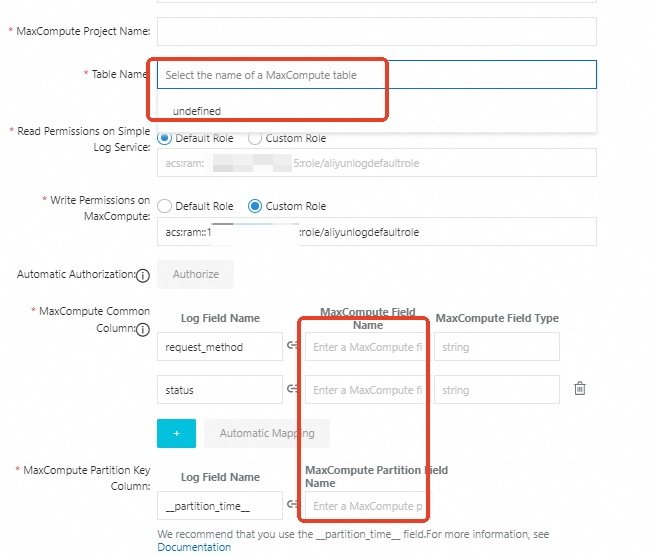Click the Authorize button

pos(196,274)
